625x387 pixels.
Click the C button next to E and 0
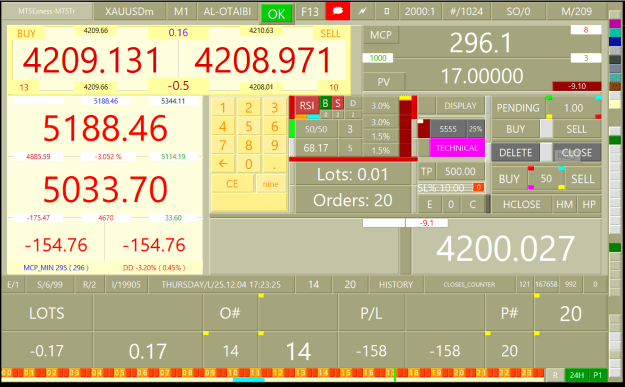coord(472,204)
